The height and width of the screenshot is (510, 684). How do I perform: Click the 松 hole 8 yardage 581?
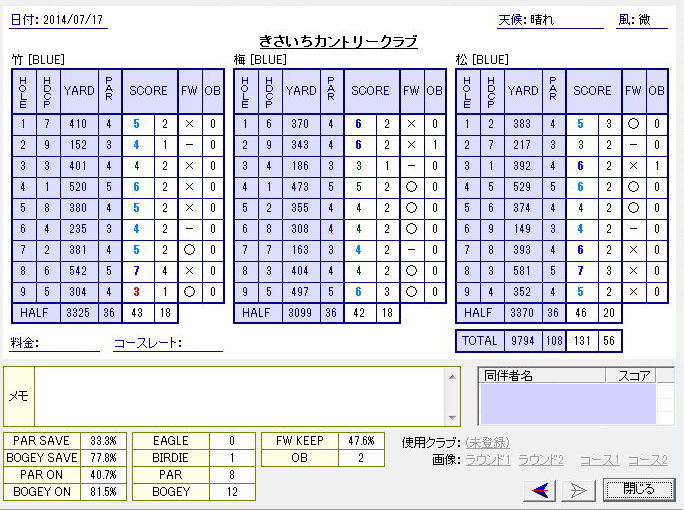(523, 271)
